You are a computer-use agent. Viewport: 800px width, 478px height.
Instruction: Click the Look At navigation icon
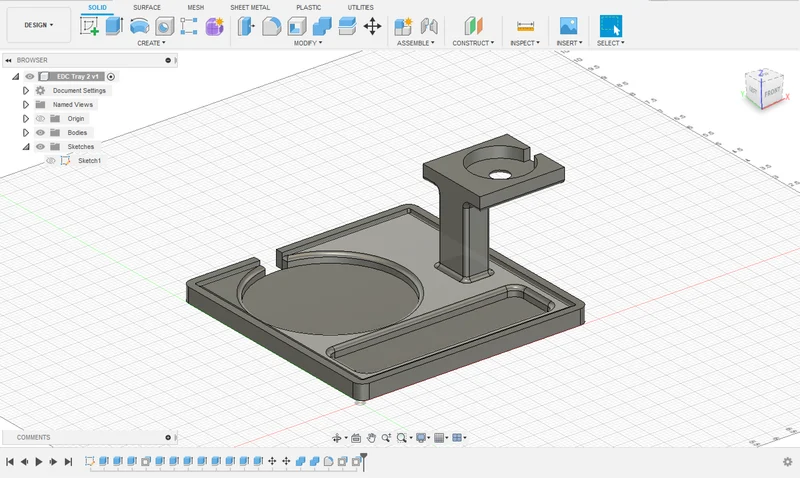pyautogui.click(x=356, y=438)
